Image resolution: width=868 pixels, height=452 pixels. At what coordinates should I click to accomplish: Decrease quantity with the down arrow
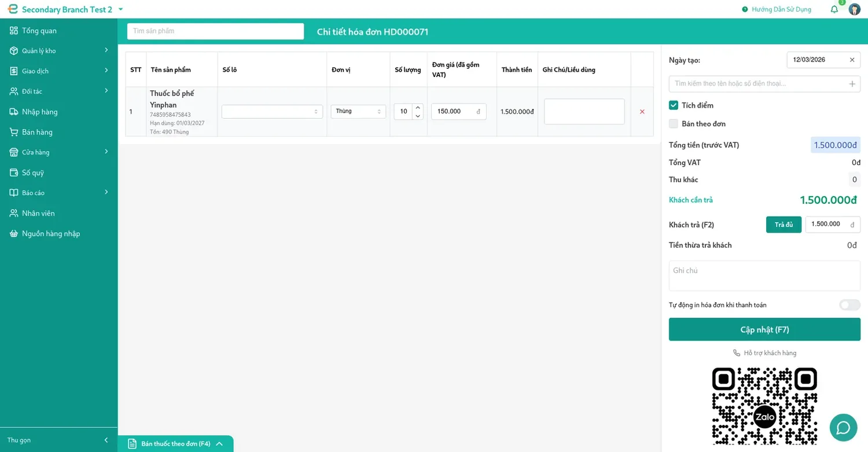pyautogui.click(x=418, y=116)
